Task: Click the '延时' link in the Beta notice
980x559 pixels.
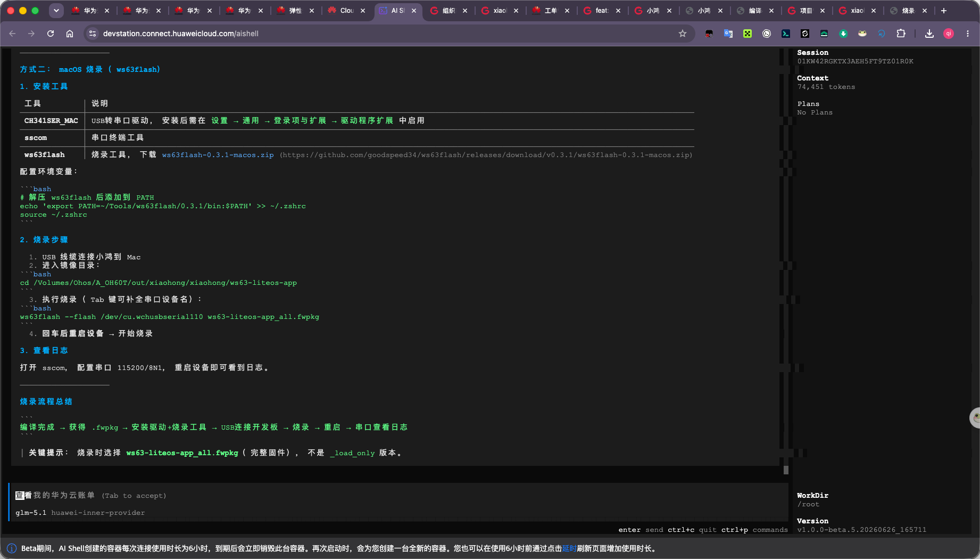Action: tap(569, 548)
